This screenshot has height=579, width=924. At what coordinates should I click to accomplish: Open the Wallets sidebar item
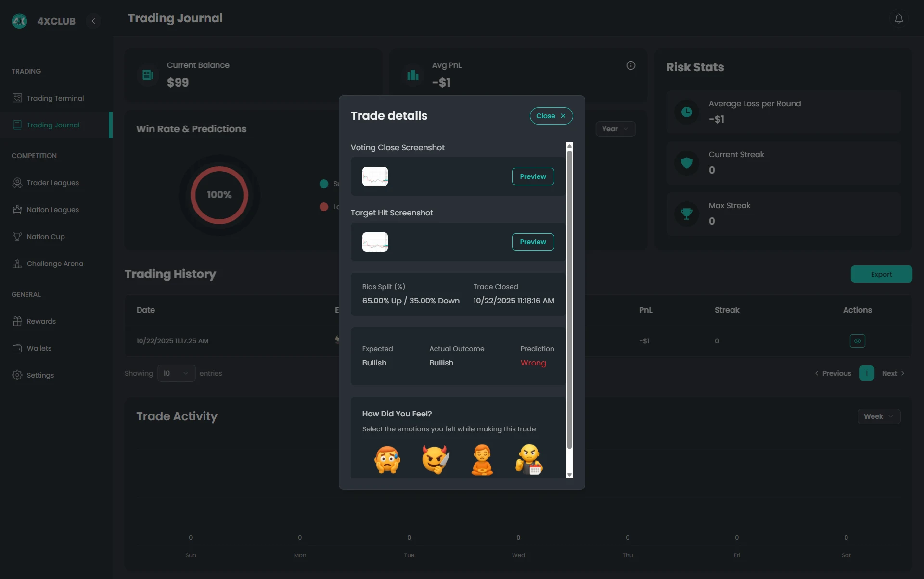click(39, 348)
